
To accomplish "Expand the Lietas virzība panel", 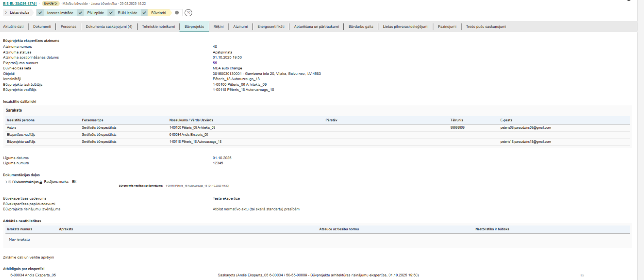I will tap(6, 13).
